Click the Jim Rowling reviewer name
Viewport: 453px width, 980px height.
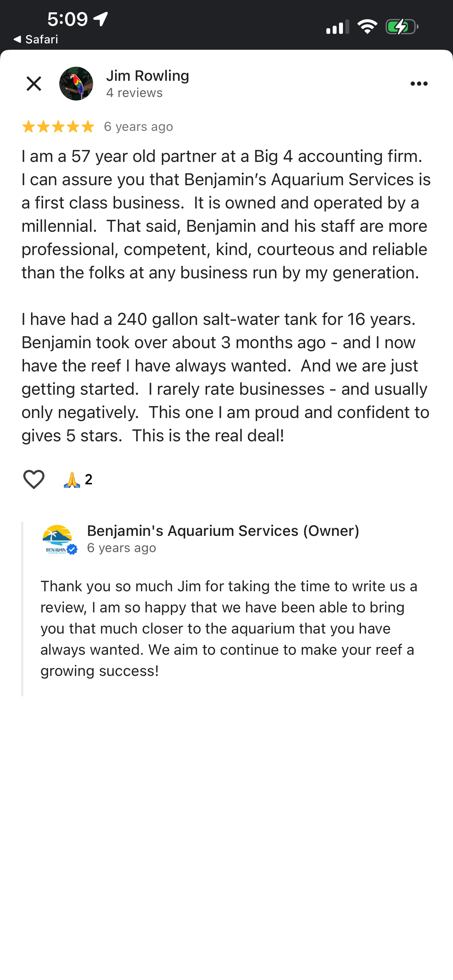(x=147, y=76)
